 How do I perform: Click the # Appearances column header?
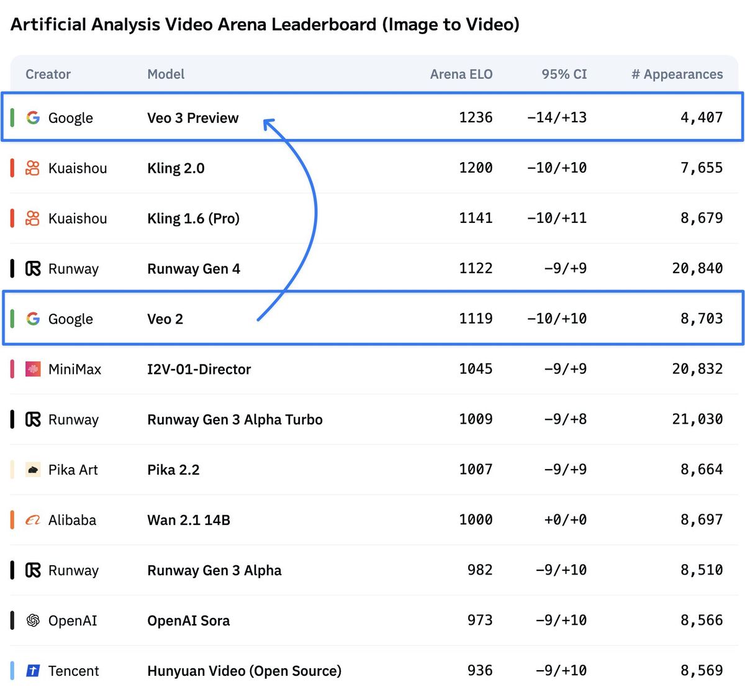(677, 74)
